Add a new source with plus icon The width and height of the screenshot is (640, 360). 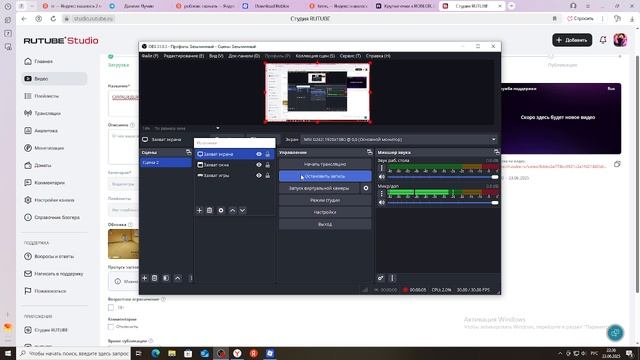coord(199,210)
